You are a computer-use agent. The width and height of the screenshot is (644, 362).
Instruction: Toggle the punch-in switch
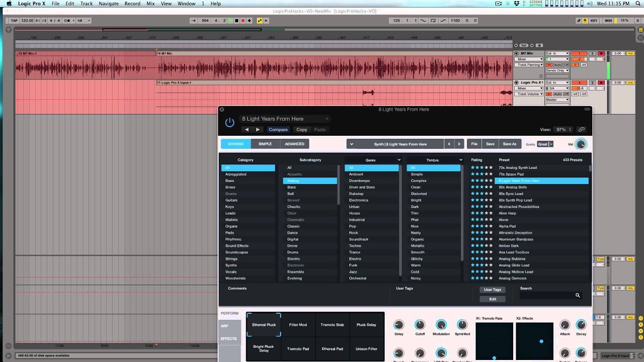click(x=423, y=21)
